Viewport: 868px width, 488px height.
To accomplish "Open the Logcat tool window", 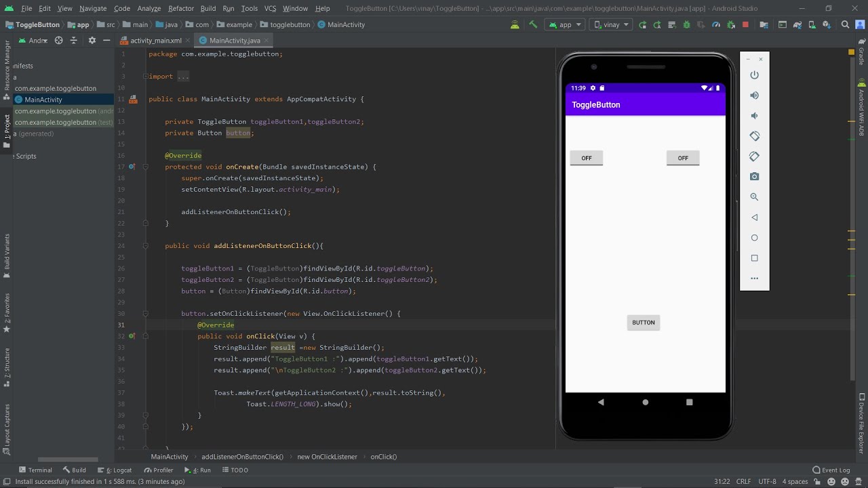I will pos(115,470).
